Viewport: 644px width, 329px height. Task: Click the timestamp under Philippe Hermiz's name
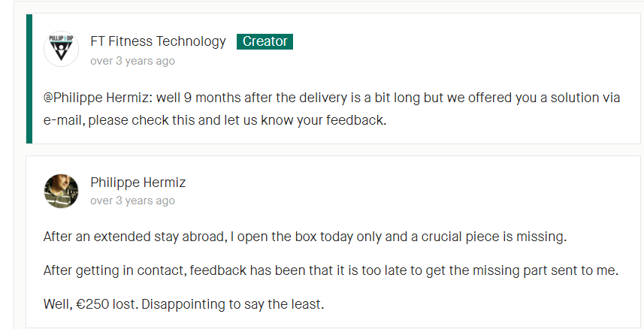point(133,201)
